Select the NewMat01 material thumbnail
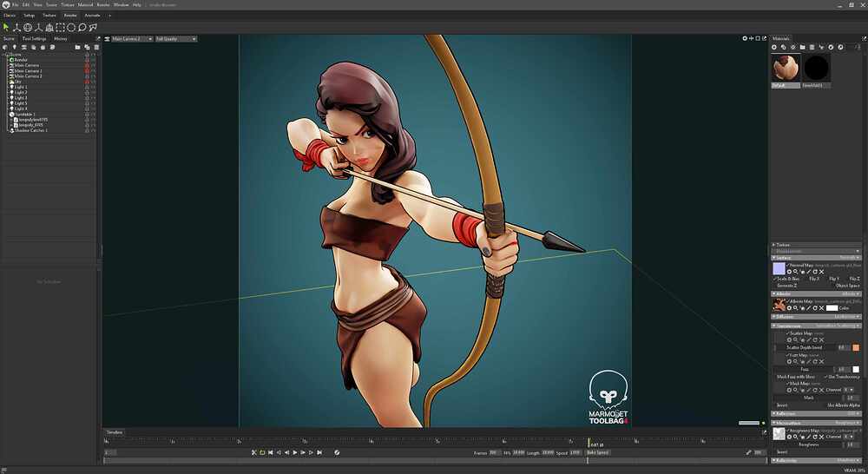The image size is (868, 474). 815,69
